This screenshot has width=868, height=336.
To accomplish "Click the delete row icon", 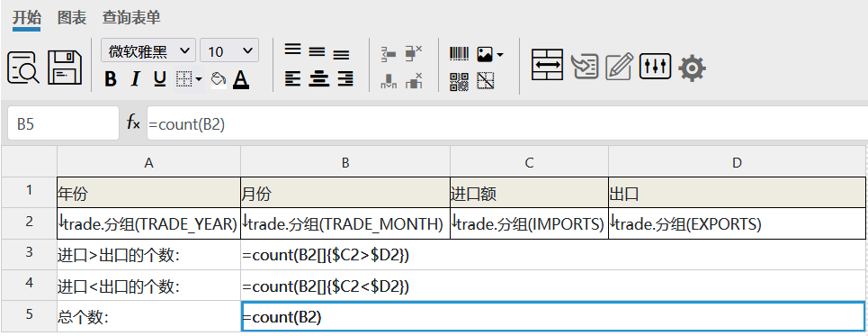I will (414, 52).
